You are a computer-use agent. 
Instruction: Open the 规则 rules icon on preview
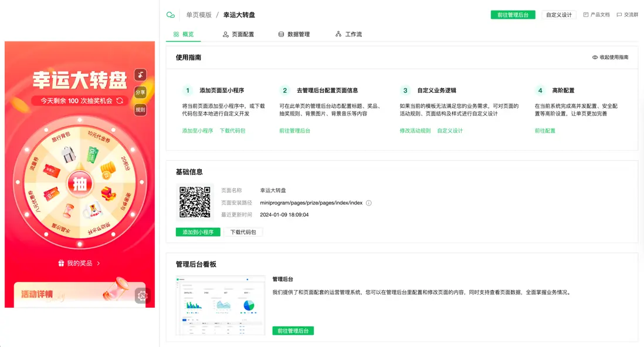tap(140, 110)
